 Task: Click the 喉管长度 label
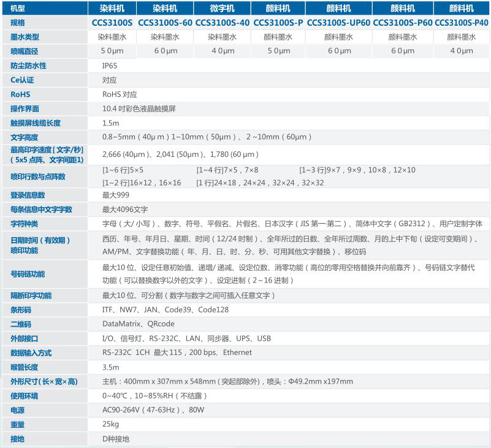24,367
